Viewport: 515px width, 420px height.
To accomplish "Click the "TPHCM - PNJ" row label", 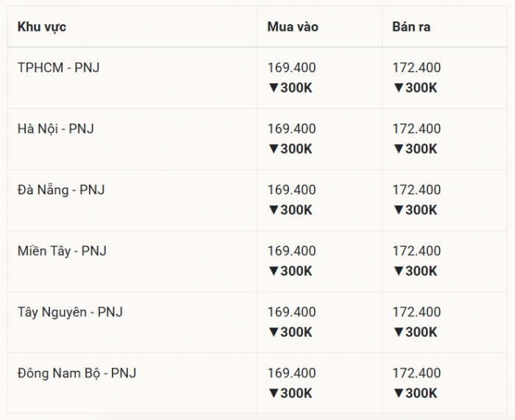I will [x=59, y=68].
